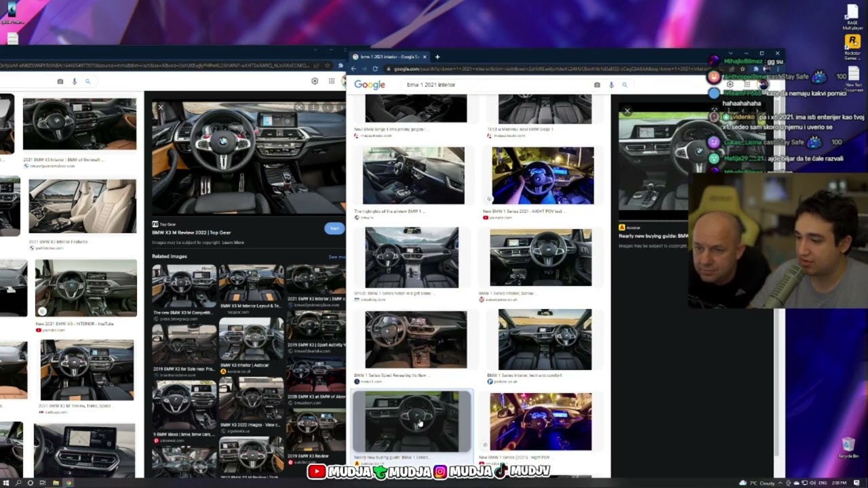Select the 'bmw 1 2021 interior - Google' tab
The height and width of the screenshot is (488, 868).
tap(390, 57)
